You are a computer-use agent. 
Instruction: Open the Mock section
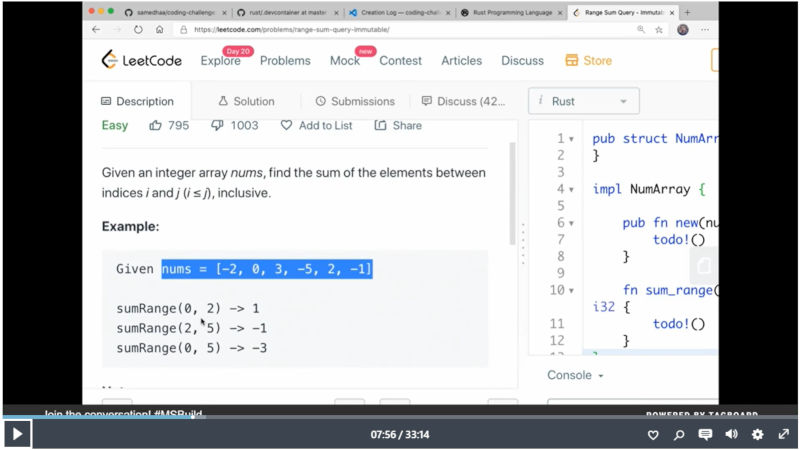pos(344,60)
